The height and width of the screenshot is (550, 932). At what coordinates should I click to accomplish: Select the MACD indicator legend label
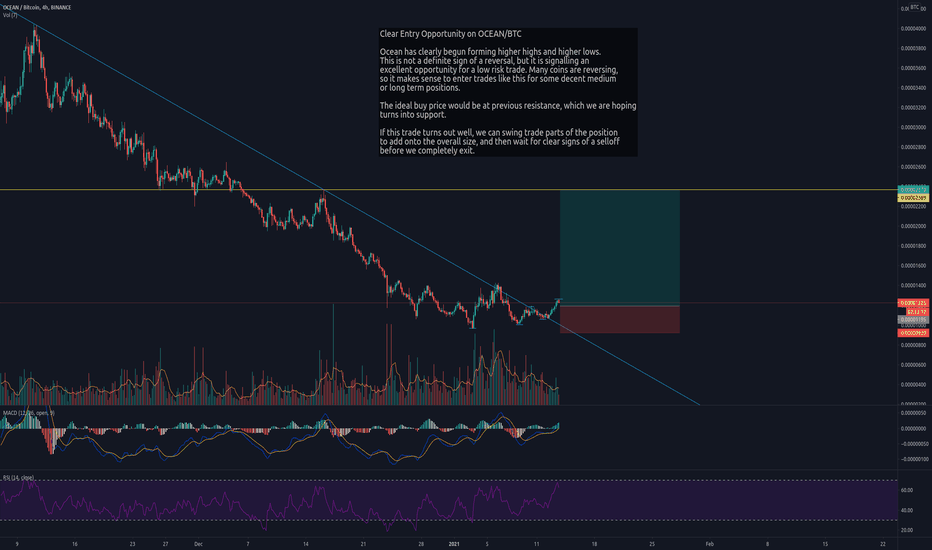pyautogui.click(x=29, y=413)
